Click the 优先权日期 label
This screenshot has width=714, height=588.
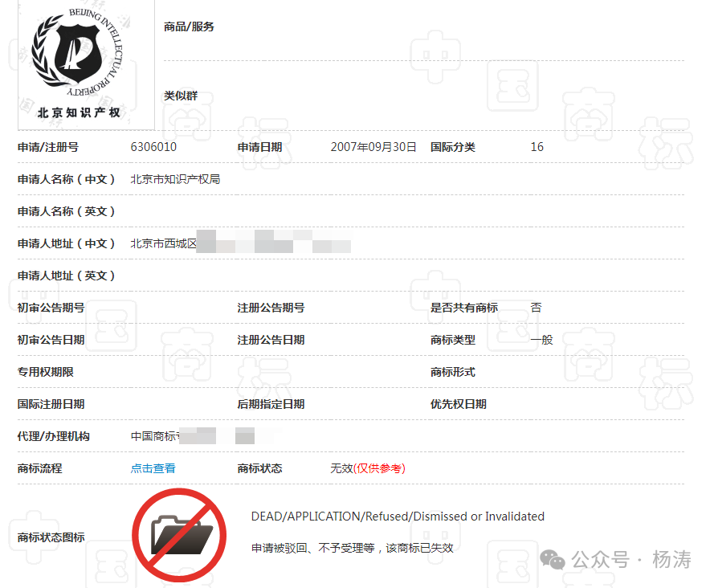(x=459, y=404)
